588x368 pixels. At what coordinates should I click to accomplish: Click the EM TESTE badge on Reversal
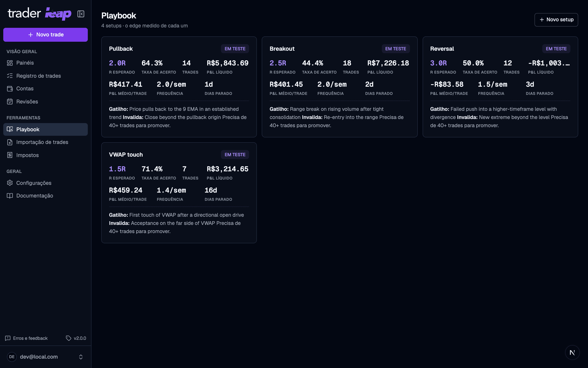tap(556, 49)
